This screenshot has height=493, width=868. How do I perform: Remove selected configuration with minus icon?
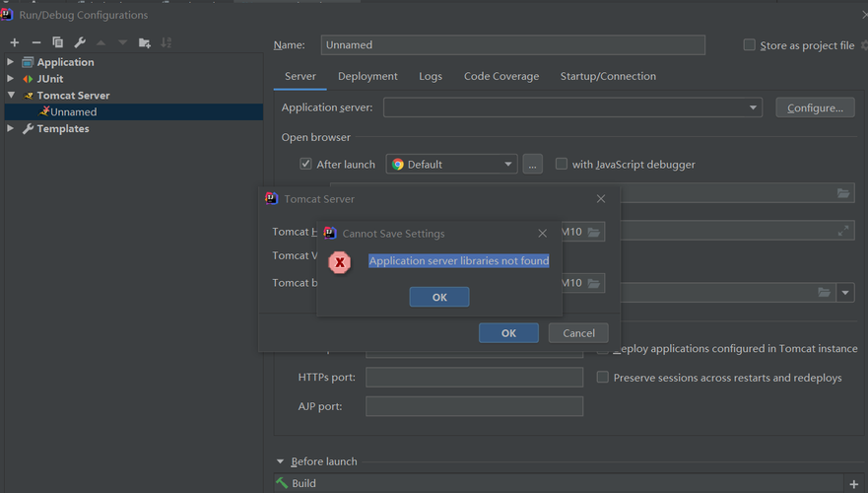[x=36, y=42]
